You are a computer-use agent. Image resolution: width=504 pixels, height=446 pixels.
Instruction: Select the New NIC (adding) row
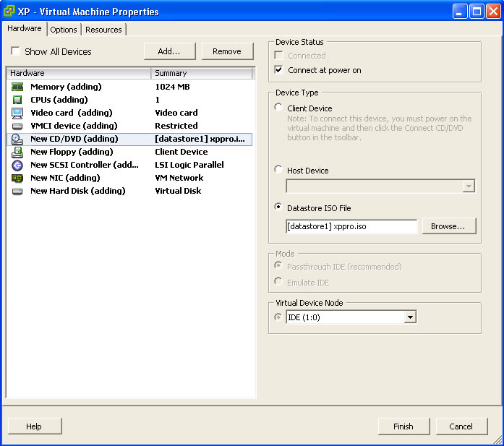point(129,178)
